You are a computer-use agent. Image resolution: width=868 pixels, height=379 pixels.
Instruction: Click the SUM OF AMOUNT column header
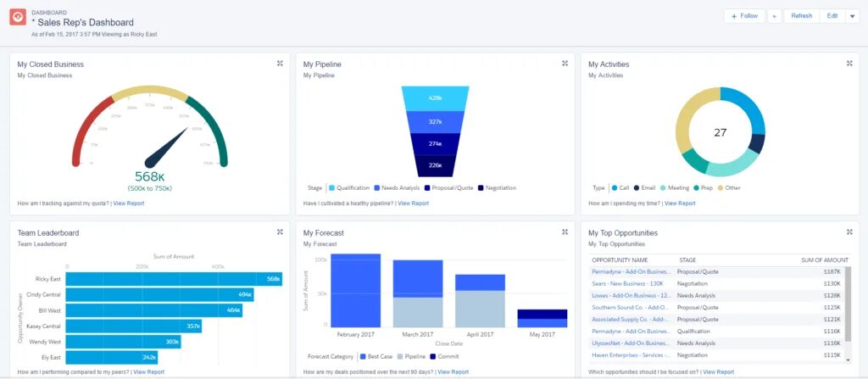click(825, 259)
